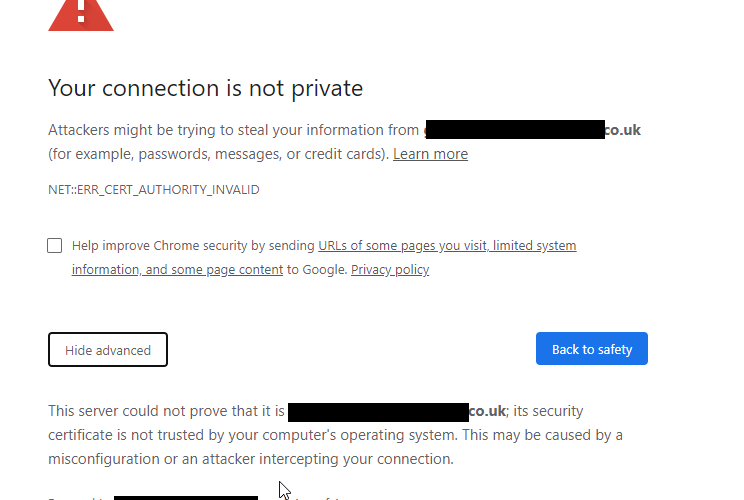Screen dimensions: 744x500
Task: Click the "to Google." text before Privacy policy
Action: [316, 269]
